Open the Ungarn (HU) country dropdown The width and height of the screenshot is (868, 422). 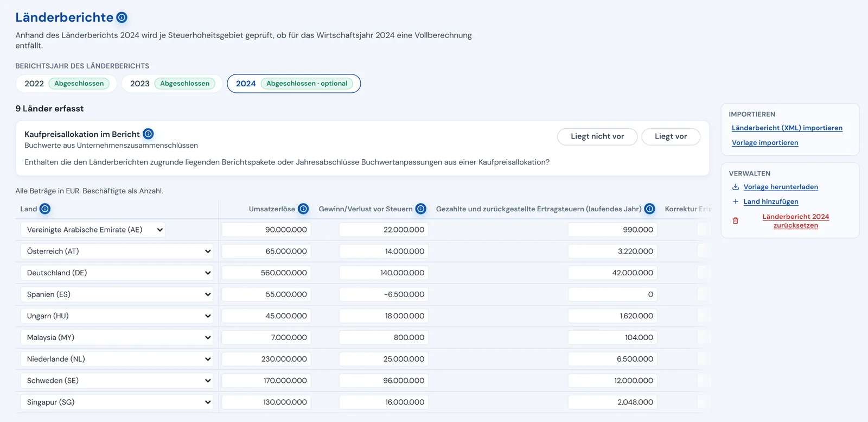117,316
